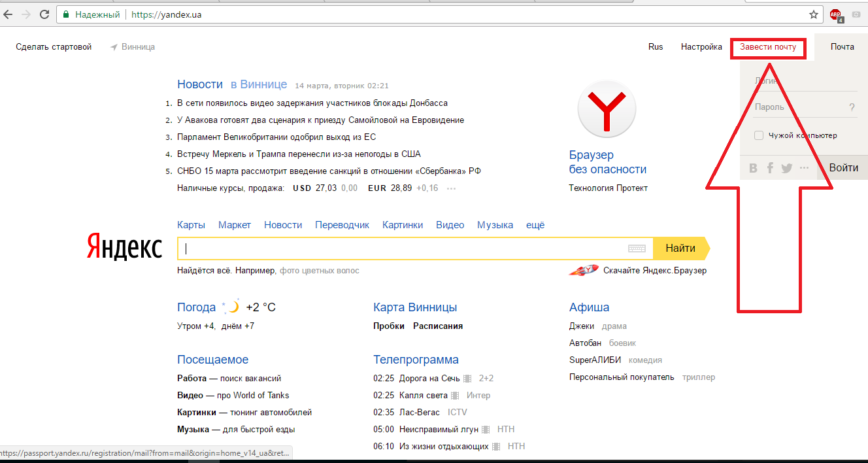This screenshot has width=868, height=463.
Task: Sign in with the VK icon
Action: pos(753,168)
